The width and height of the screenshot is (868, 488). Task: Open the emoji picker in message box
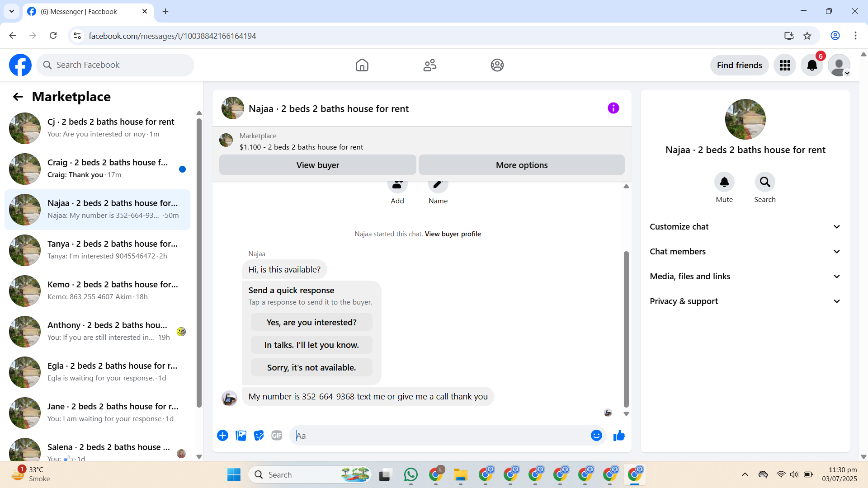[x=596, y=436]
